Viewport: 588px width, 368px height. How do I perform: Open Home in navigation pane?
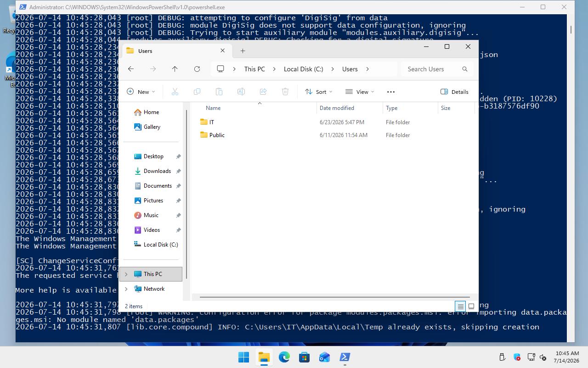click(x=151, y=112)
